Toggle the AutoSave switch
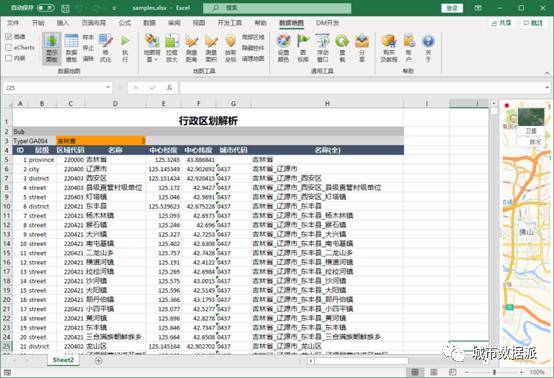The height and width of the screenshot is (378, 554). point(46,8)
